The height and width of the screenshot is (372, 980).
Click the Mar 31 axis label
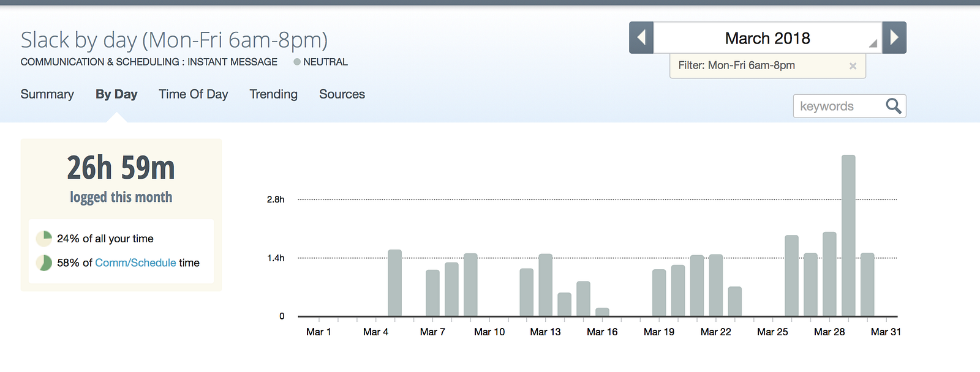[x=886, y=332]
